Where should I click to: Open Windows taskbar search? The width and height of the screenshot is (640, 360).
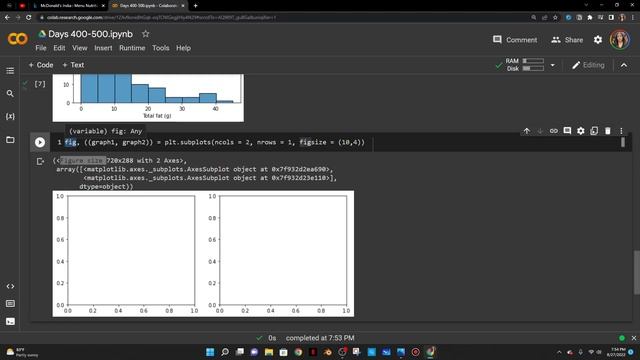pos(225,352)
